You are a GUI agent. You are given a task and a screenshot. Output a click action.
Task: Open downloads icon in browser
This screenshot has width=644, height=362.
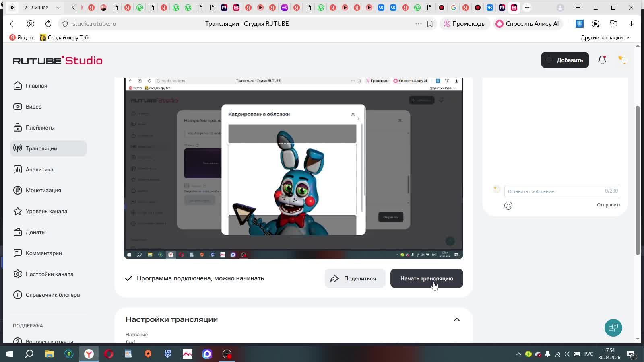631,24
